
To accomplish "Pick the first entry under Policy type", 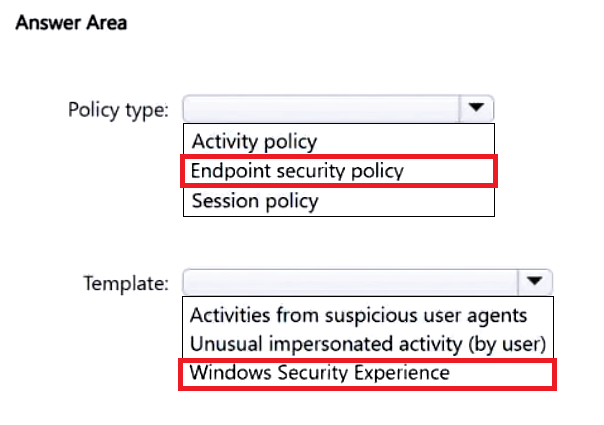I will tap(254, 139).
